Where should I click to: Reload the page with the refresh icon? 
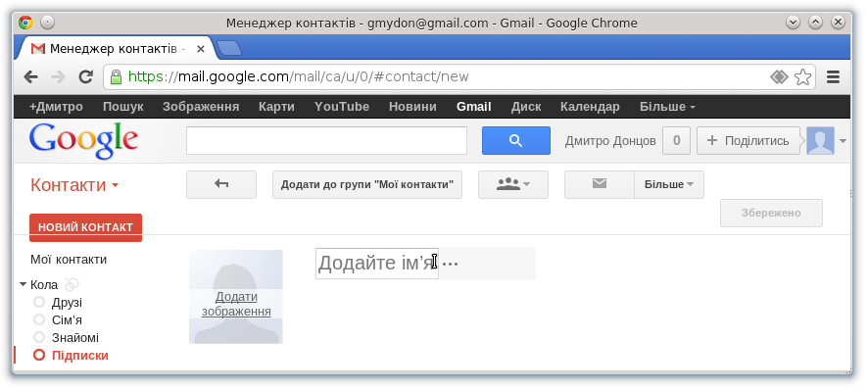pyautogui.click(x=85, y=77)
